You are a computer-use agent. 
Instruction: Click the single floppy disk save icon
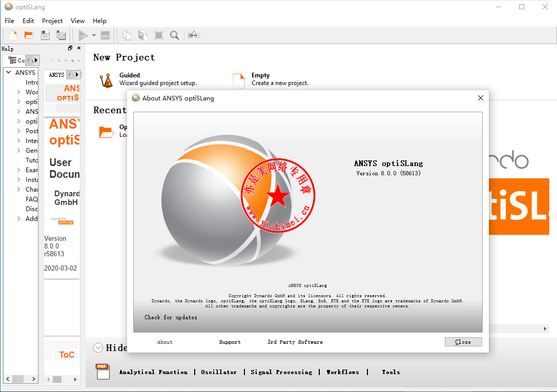point(45,35)
